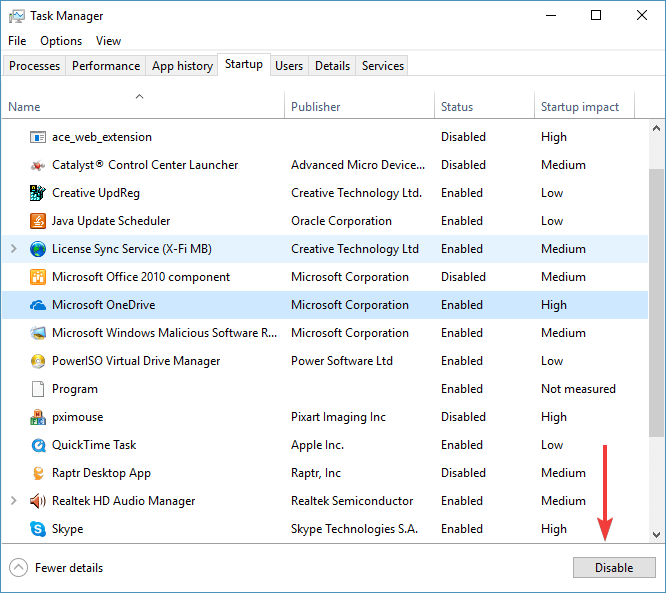Click the Malicious Software Removal icon
Screen dimensions: 666x593
pyautogui.click(x=38, y=333)
